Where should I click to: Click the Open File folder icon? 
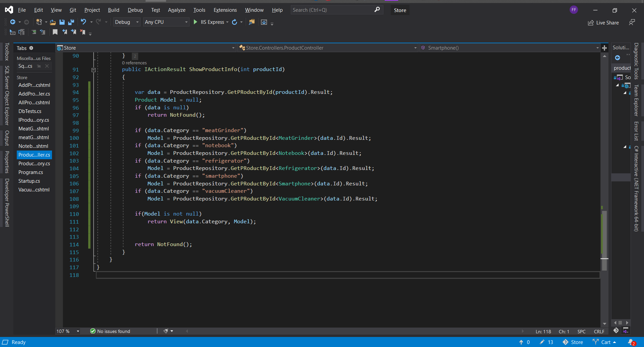tap(53, 22)
